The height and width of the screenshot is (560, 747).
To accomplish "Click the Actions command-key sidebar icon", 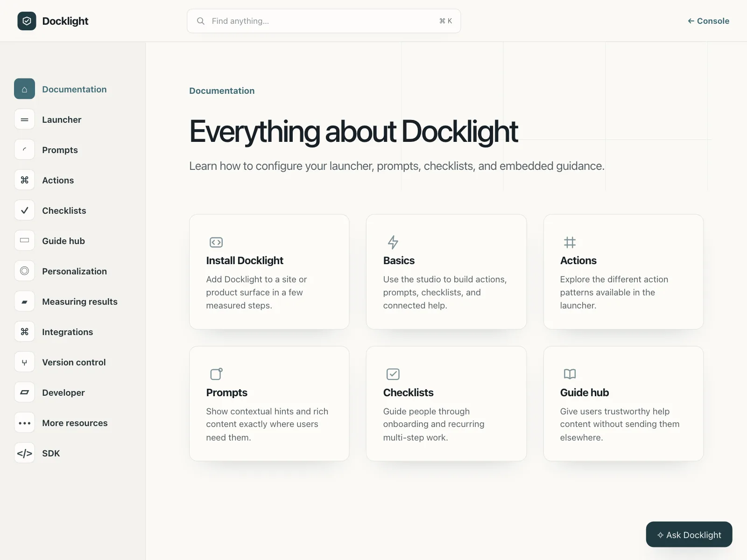I will pyautogui.click(x=24, y=180).
